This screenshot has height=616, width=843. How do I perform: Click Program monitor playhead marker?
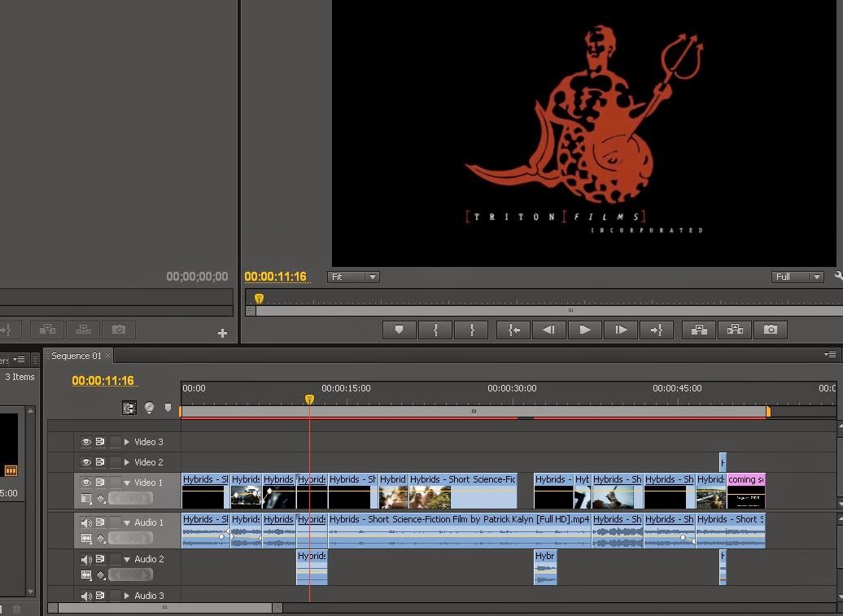pos(259,299)
